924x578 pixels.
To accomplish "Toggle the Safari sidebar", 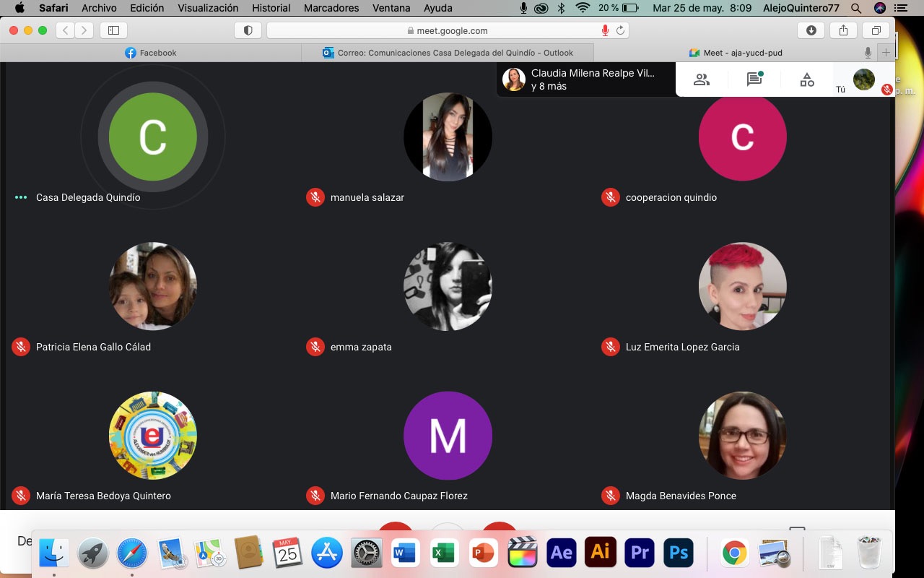I will (113, 30).
